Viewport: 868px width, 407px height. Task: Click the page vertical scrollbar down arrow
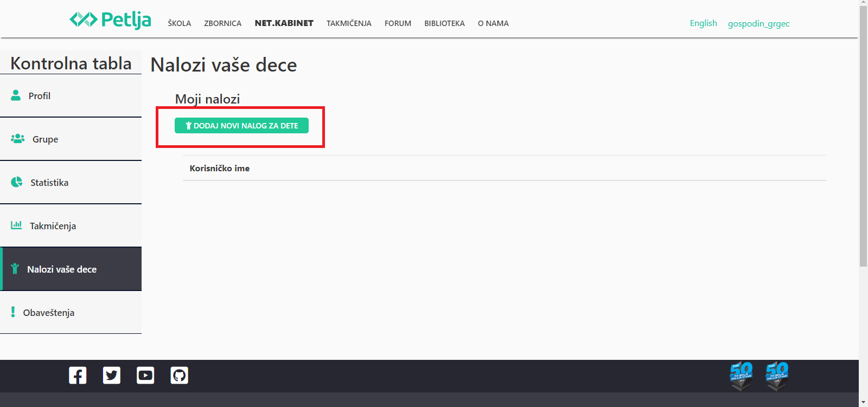863,402
